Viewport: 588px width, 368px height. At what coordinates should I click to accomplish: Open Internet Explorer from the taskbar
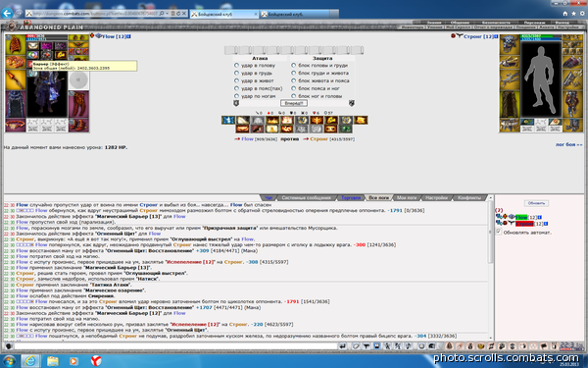(30, 361)
